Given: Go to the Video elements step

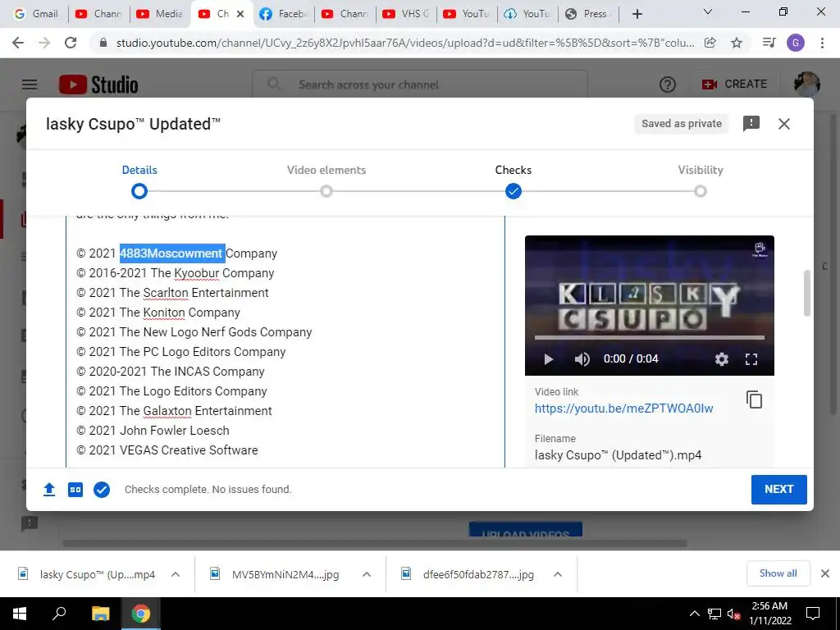Looking at the screenshot, I should click(326, 181).
